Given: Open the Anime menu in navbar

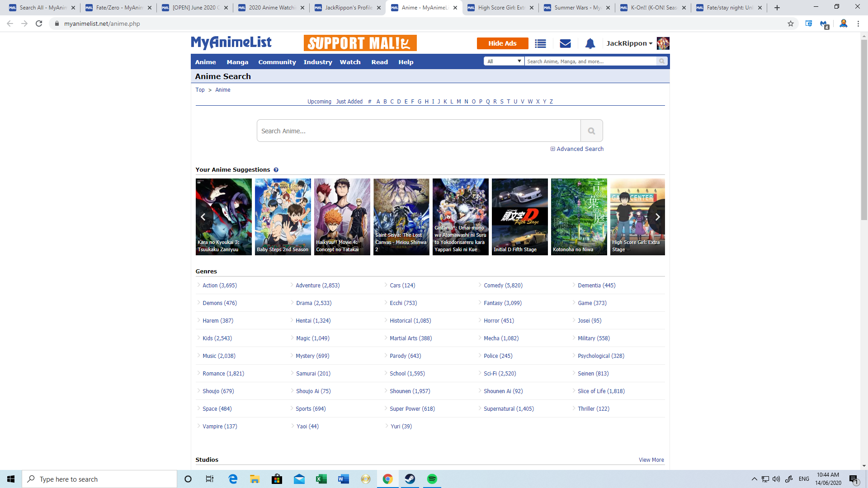Looking at the screenshot, I should point(205,62).
